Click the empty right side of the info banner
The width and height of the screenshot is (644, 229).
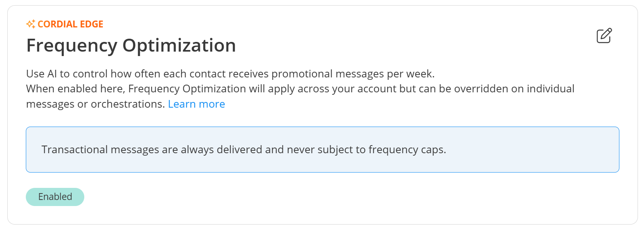[532, 150]
